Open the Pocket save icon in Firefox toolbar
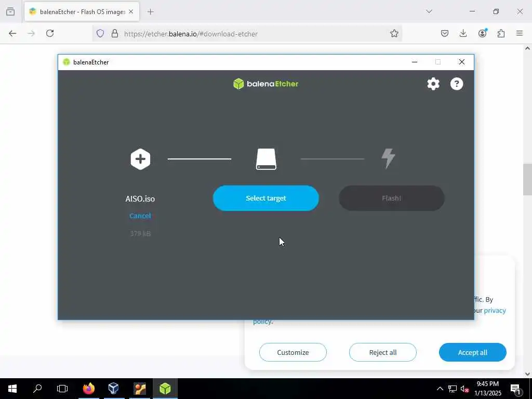The width and height of the screenshot is (532, 399). pos(445,33)
